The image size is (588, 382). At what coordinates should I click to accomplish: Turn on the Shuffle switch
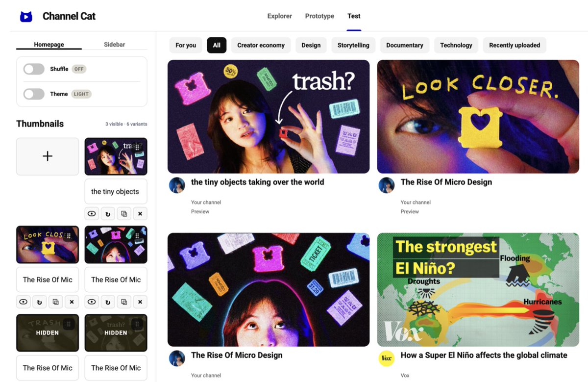point(34,69)
